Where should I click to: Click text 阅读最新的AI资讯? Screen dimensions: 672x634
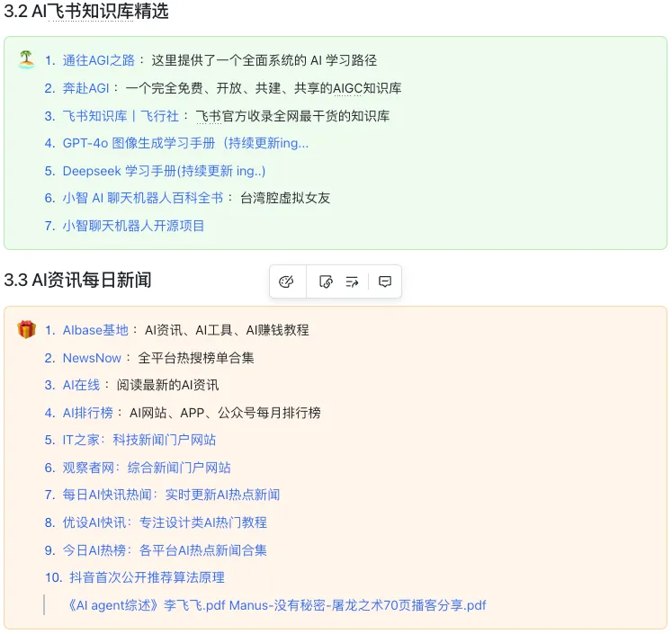click(x=167, y=385)
